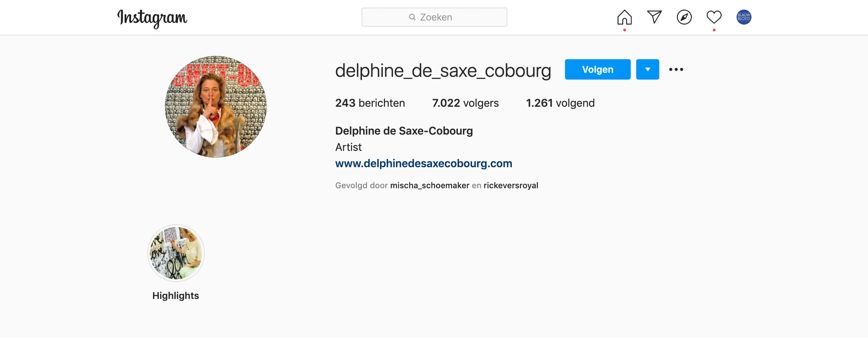
Task: Open Blauw Bloed profile avatar menu
Action: pyautogui.click(x=744, y=17)
